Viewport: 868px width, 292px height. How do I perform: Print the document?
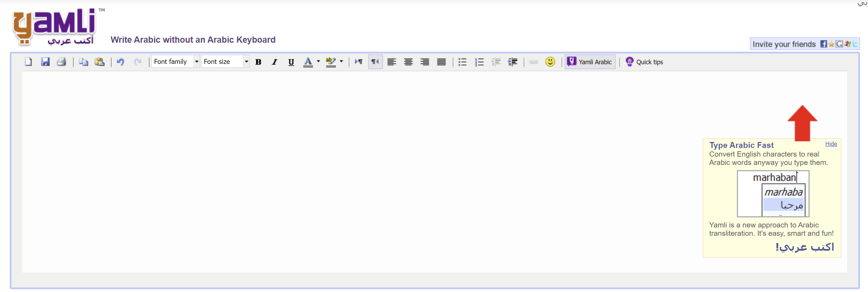(x=62, y=62)
